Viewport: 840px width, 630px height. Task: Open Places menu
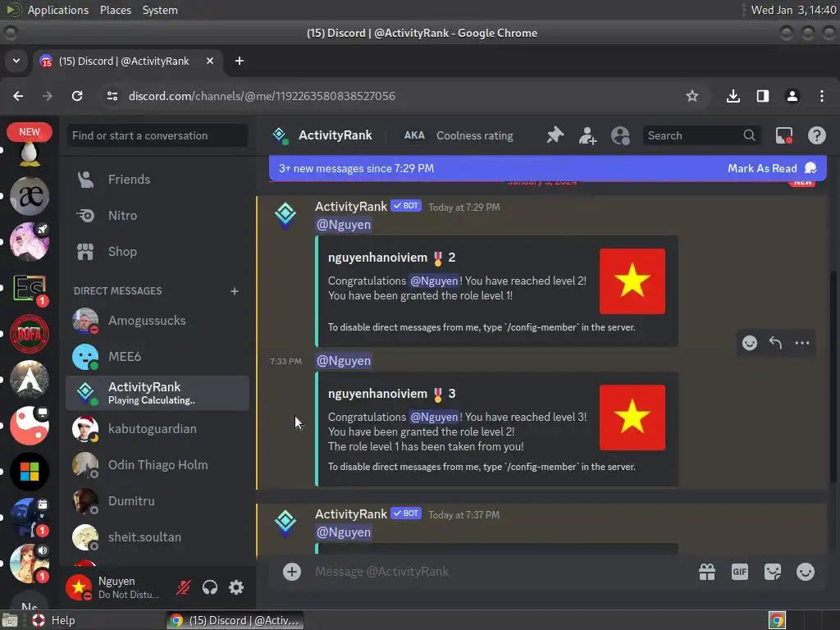pyautogui.click(x=115, y=10)
